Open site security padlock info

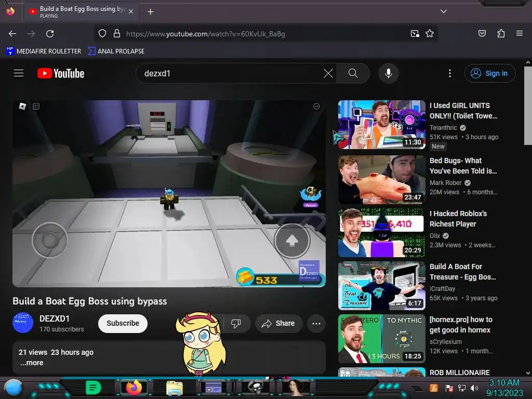[x=117, y=34]
